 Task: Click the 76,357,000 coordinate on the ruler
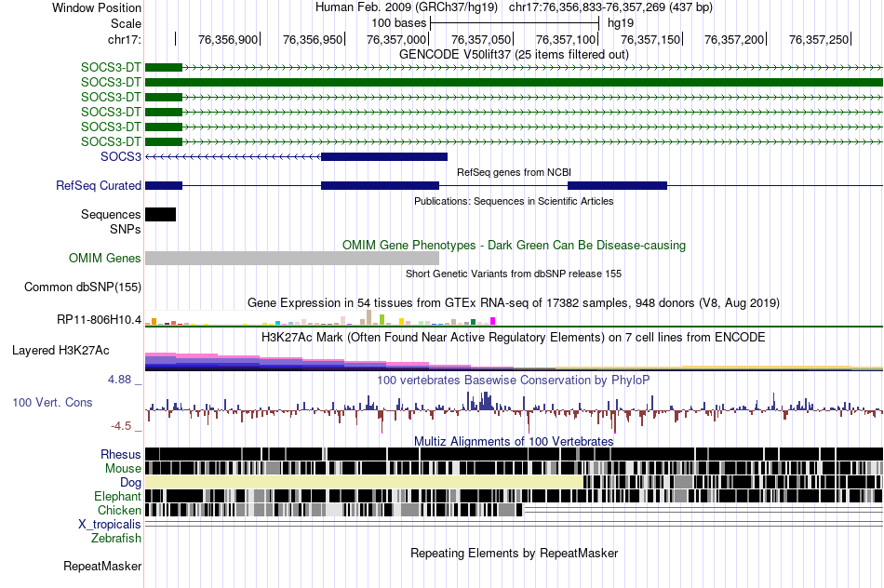(396, 39)
